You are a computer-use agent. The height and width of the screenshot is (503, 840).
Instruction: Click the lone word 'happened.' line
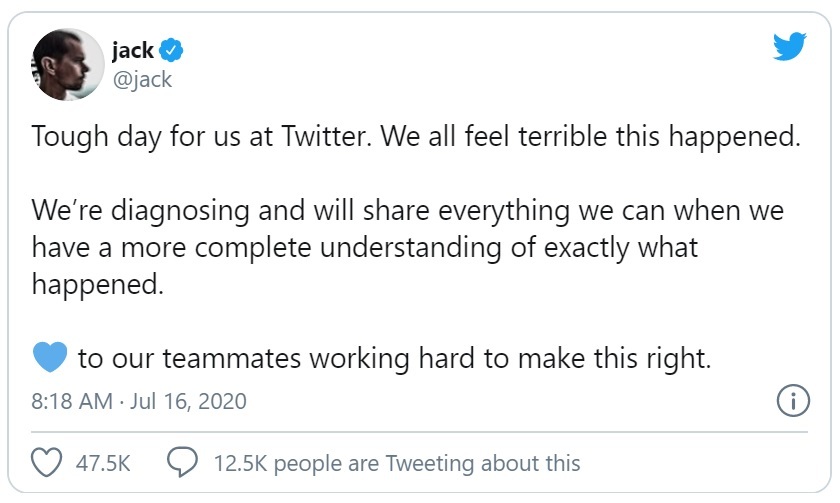click(97, 284)
